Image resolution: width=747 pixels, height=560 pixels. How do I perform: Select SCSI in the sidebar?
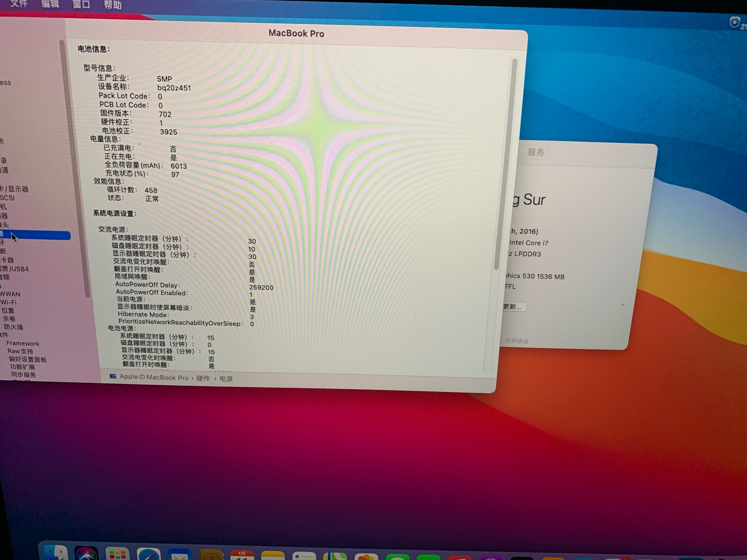7,198
